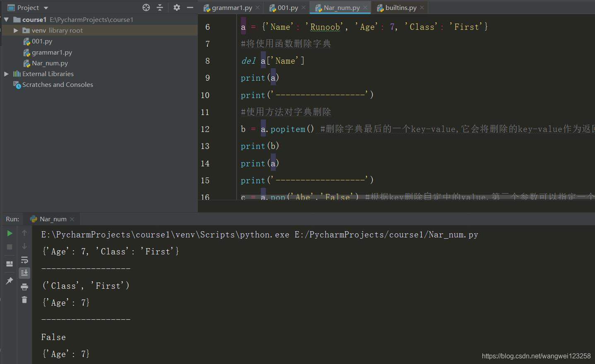
Task: Close the 001.py tab
Action: coord(304,7)
